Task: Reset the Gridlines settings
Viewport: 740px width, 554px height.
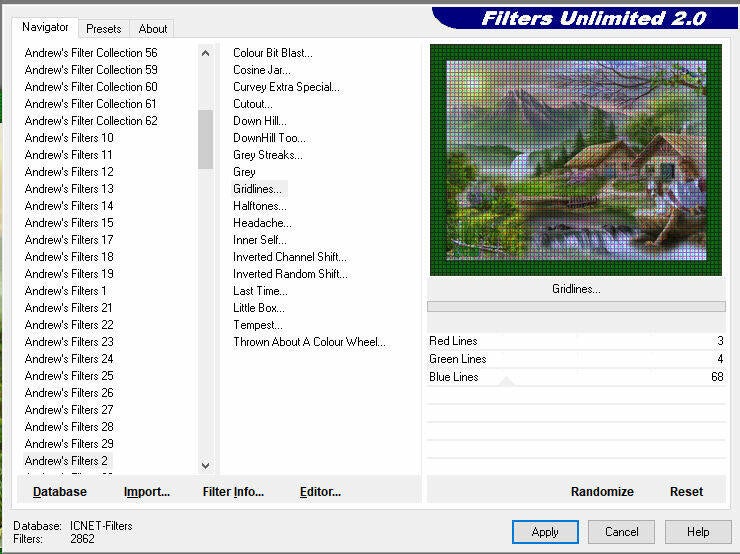Action: [686, 492]
